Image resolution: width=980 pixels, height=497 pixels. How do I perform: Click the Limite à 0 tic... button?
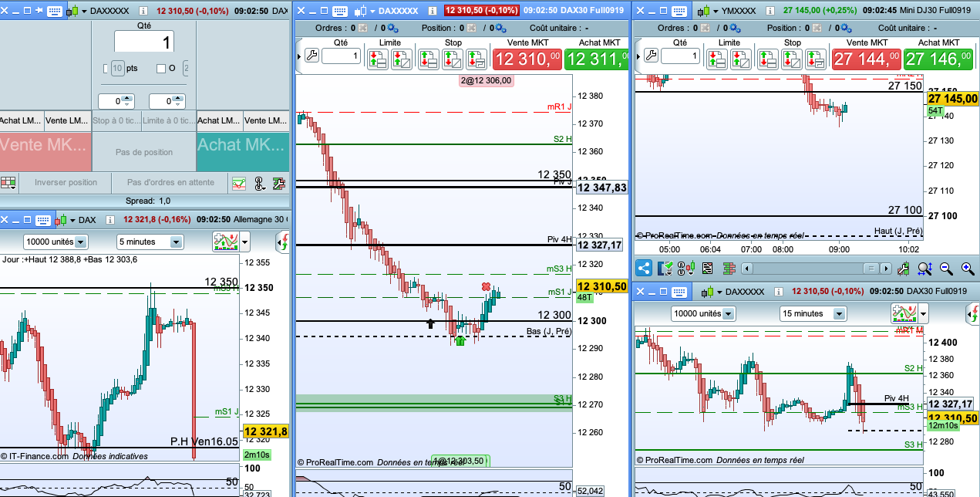pos(170,120)
